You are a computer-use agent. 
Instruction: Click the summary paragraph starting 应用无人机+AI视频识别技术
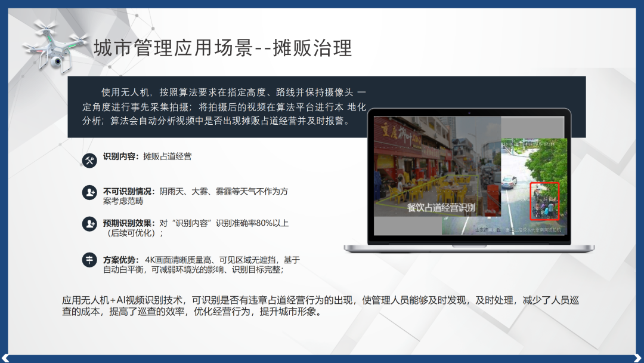click(x=320, y=306)
